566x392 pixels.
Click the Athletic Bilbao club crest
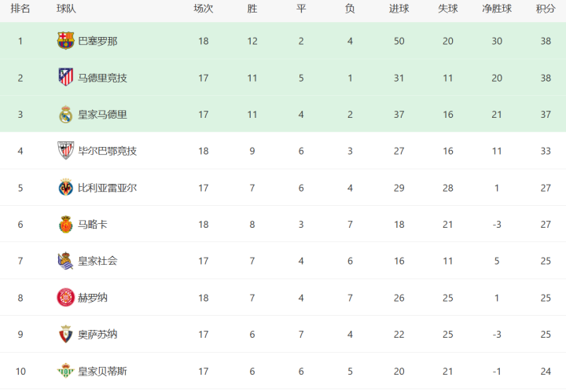[x=66, y=150]
